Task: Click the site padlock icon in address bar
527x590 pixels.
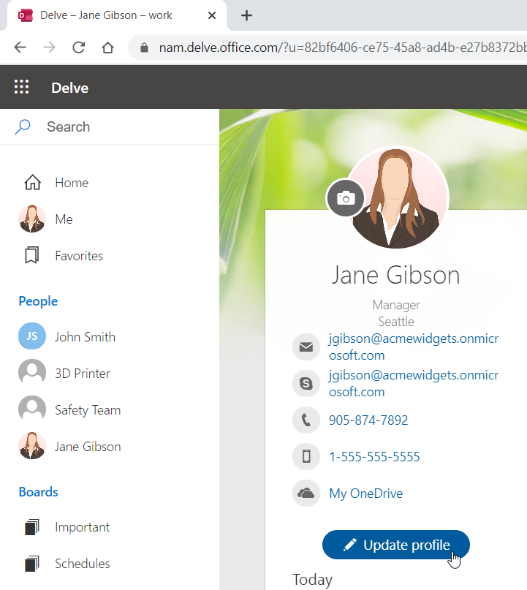Action: pyautogui.click(x=144, y=48)
